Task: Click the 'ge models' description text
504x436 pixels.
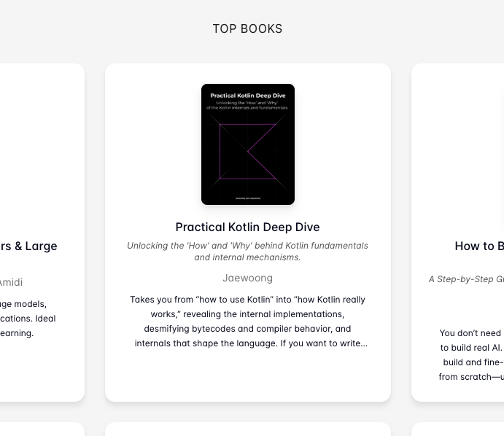Action: click(28, 319)
